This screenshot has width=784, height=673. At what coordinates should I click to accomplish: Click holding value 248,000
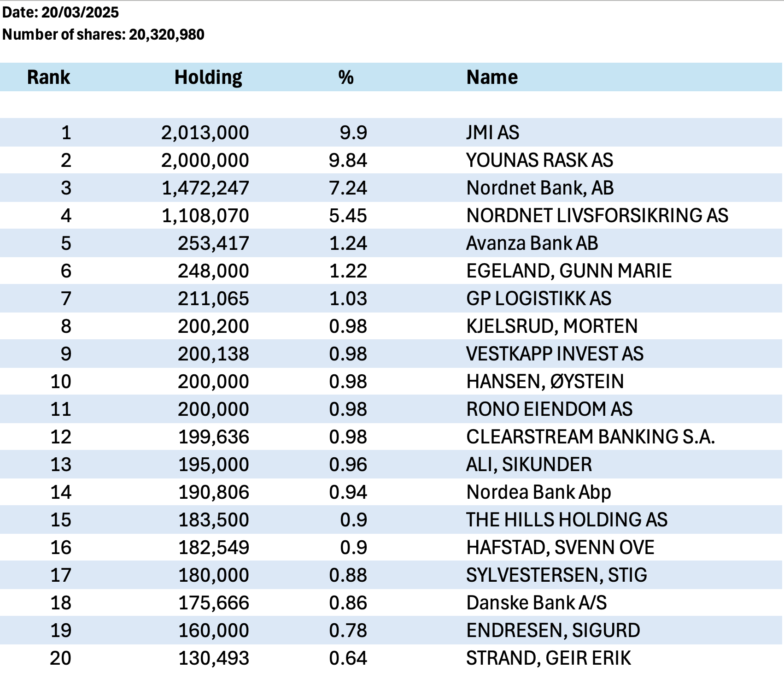213,271
